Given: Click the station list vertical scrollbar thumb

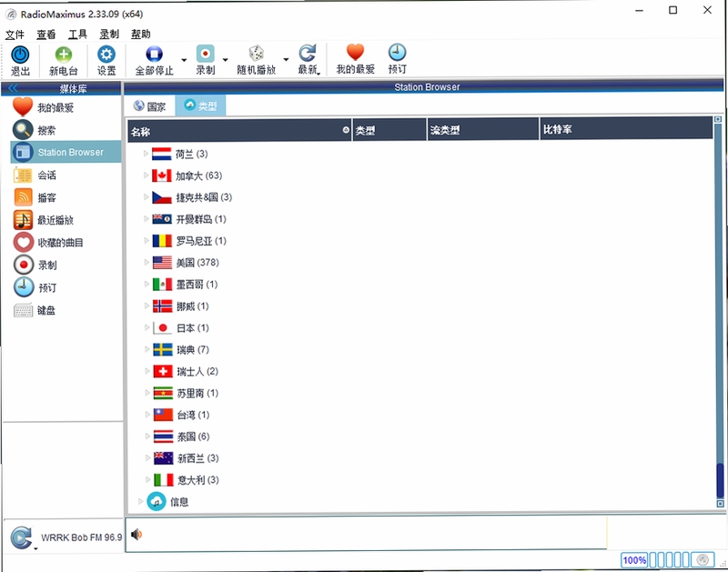Looking at the screenshot, I should [720, 481].
